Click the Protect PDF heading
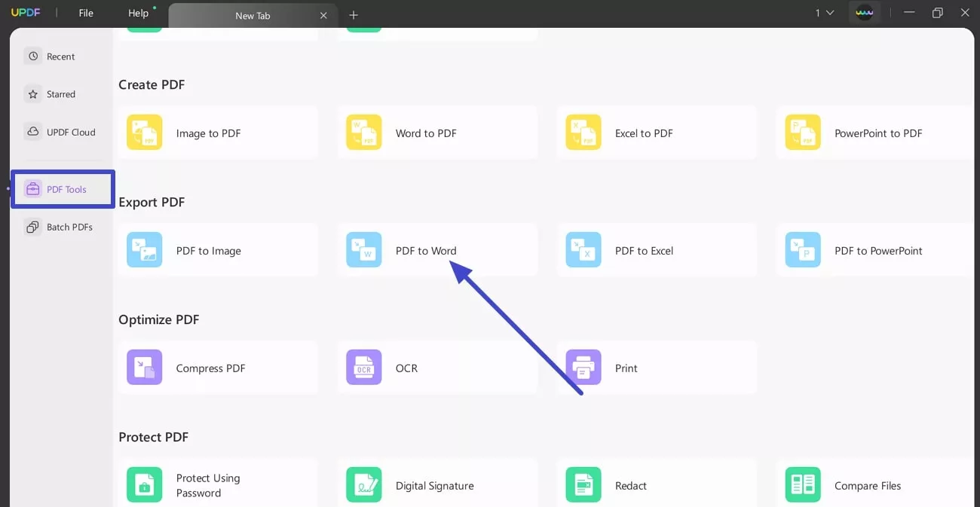The height and width of the screenshot is (507, 980). coord(154,437)
